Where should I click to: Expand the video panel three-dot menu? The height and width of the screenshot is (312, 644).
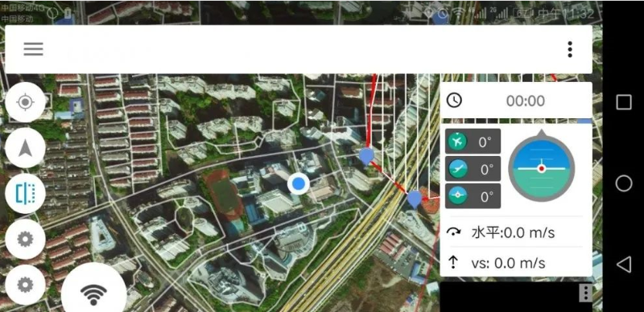(x=585, y=293)
